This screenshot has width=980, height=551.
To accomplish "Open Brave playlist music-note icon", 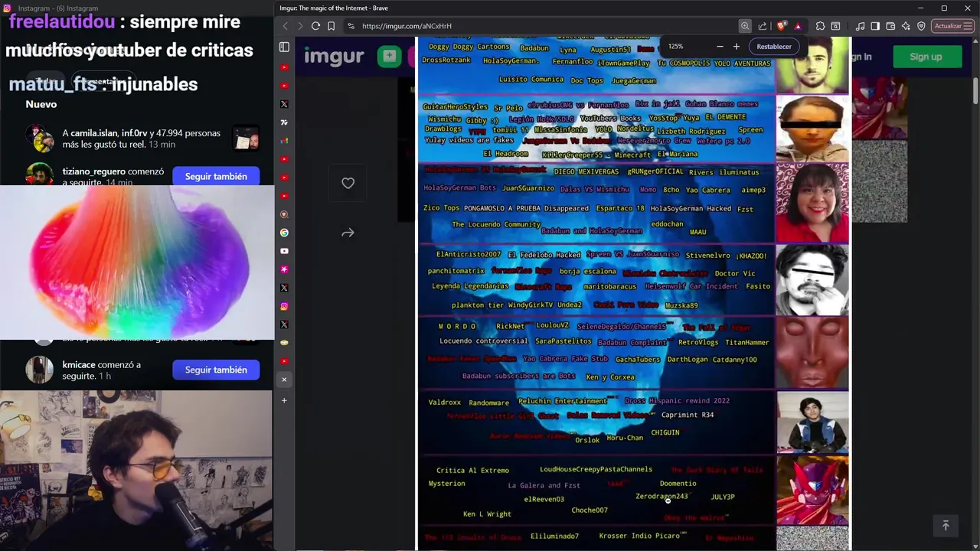I will point(860,26).
